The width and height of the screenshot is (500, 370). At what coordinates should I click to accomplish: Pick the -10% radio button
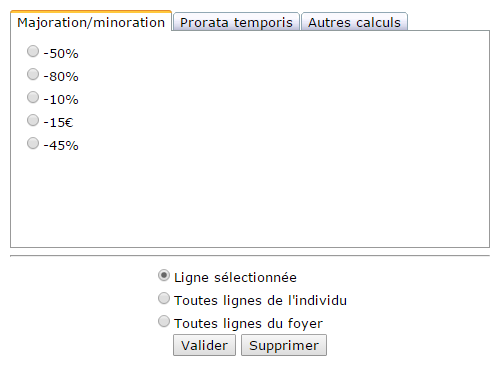tap(33, 97)
